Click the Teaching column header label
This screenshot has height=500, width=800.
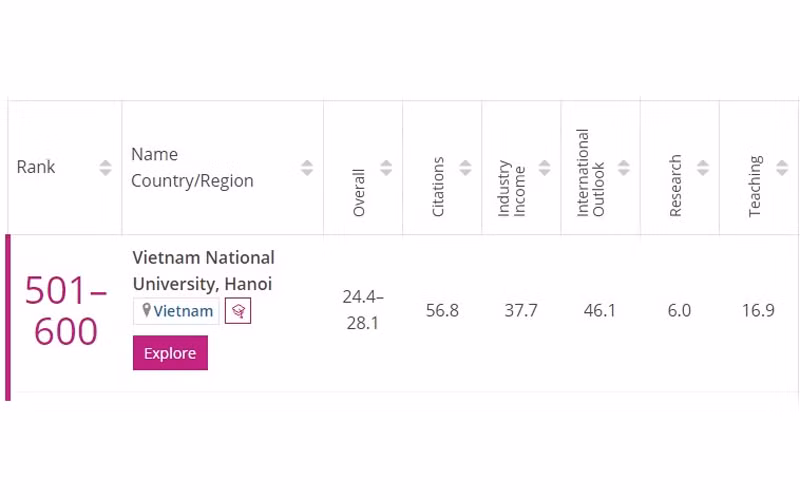pos(755,186)
